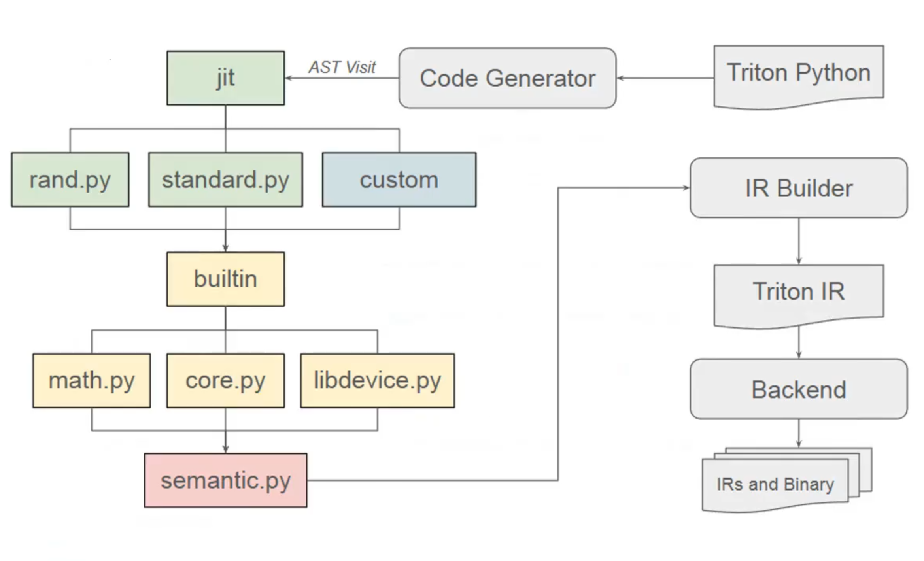924x561 pixels.
Task: Click the Triton Python document shape
Action: coord(799,77)
